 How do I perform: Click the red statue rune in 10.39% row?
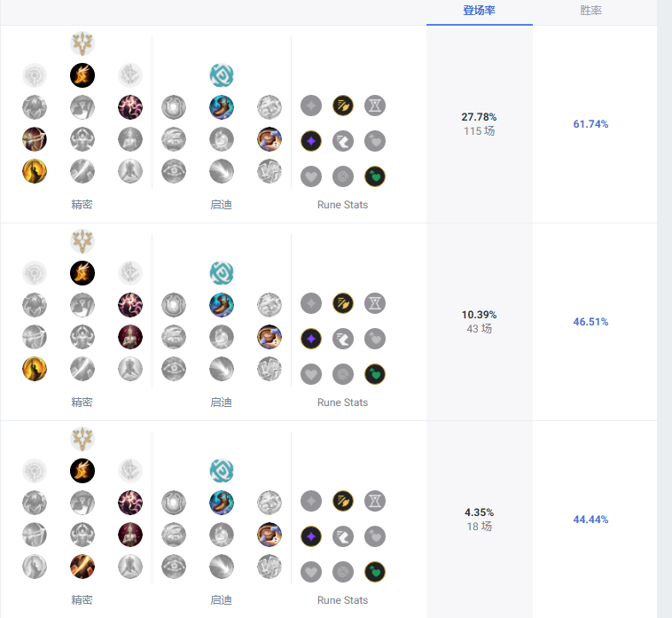coord(130,337)
